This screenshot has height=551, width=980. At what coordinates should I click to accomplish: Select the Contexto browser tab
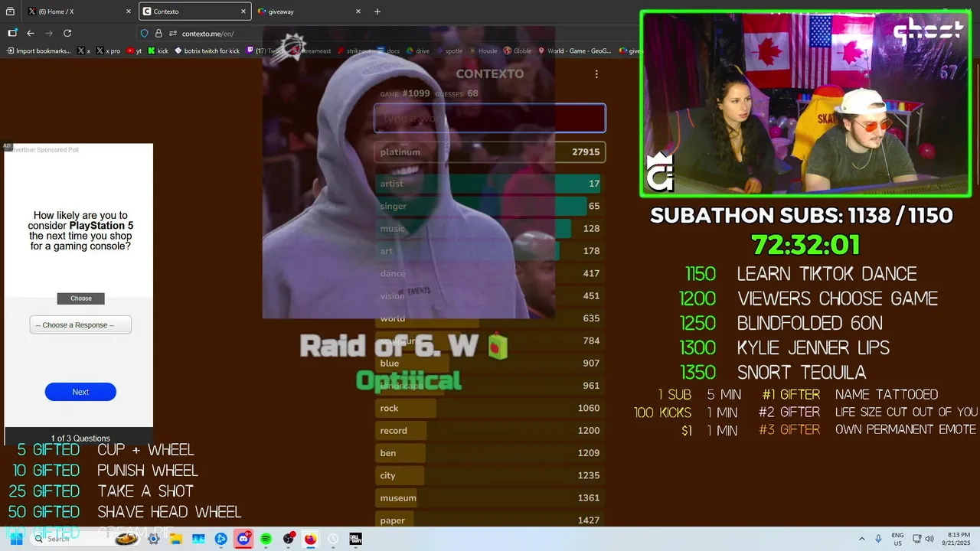pos(194,11)
